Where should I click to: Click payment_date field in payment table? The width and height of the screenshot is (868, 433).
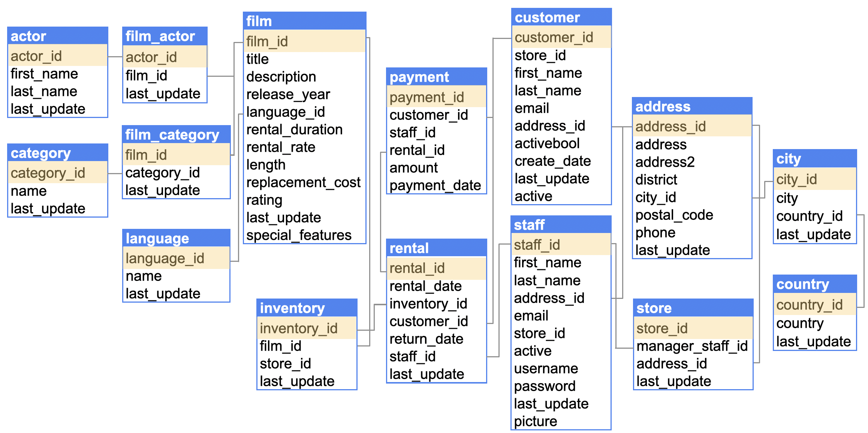coord(435,185)
